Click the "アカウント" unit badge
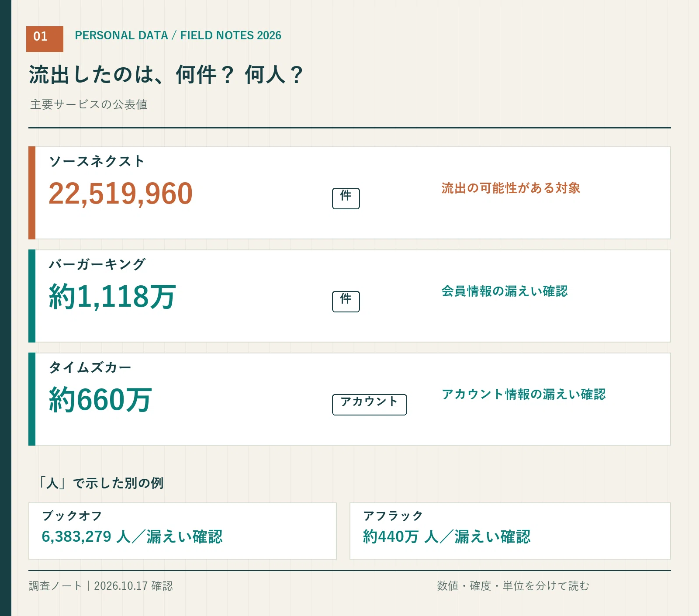 (x=370, y=405)
